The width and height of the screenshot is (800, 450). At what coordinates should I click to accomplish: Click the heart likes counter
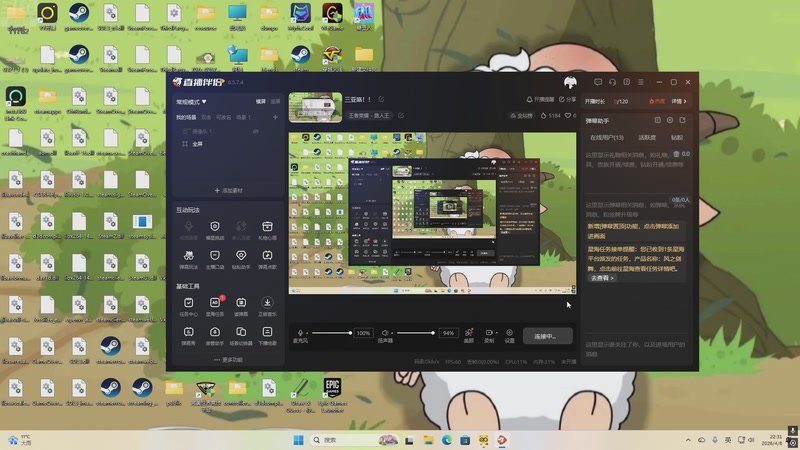click(570, 115)
